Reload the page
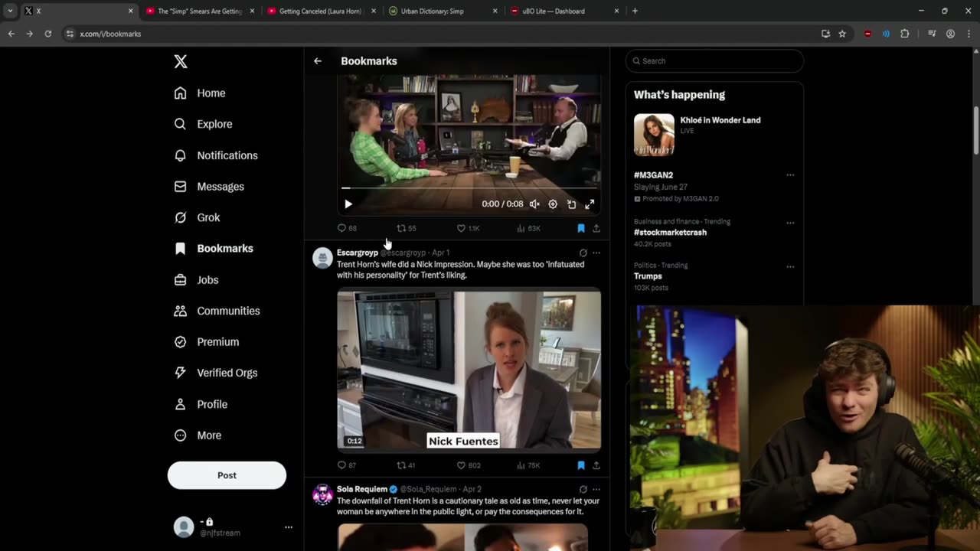Viewport: 980px width, 551px height. click(x=47, y=34)
